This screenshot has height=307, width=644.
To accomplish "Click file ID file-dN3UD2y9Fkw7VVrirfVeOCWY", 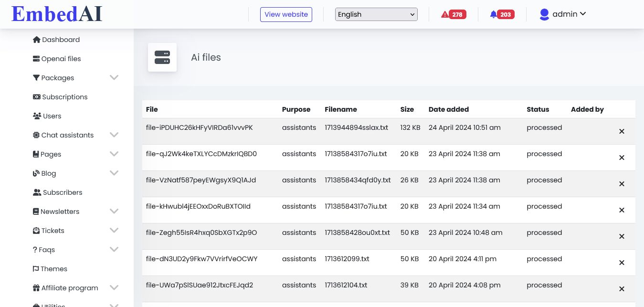I will tap(202, 259).
